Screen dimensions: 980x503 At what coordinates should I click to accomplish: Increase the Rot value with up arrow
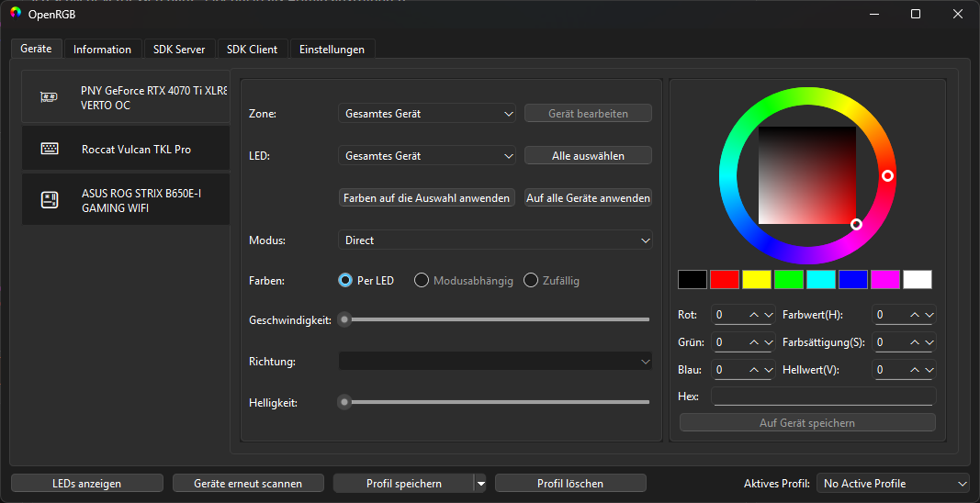(x=755, y=315)
